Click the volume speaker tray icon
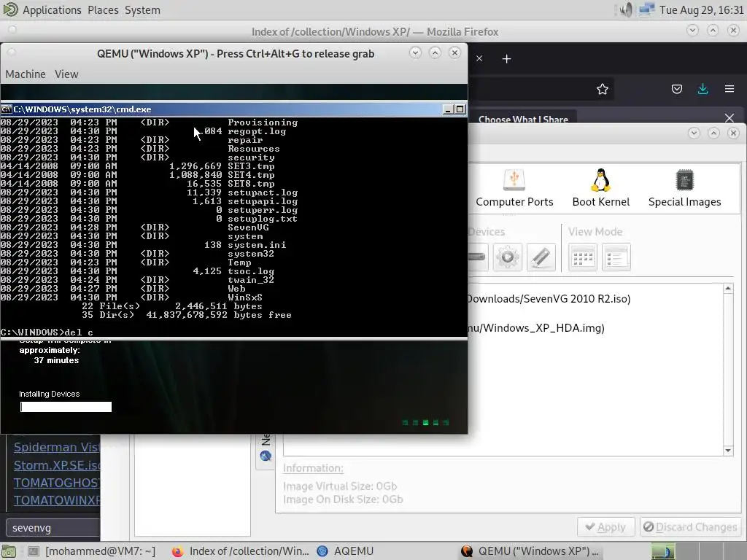This screenshot has height=560, width=747. pos(627,9)
